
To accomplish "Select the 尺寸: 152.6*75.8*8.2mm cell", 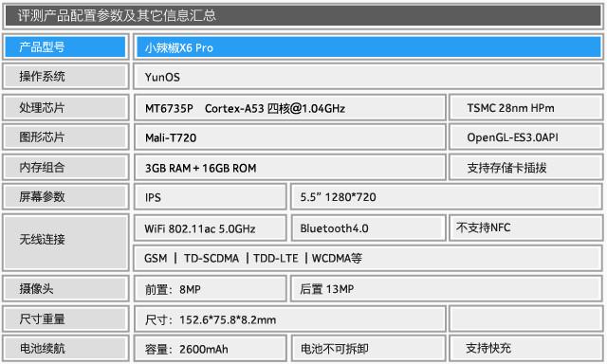I will [290, 319].
